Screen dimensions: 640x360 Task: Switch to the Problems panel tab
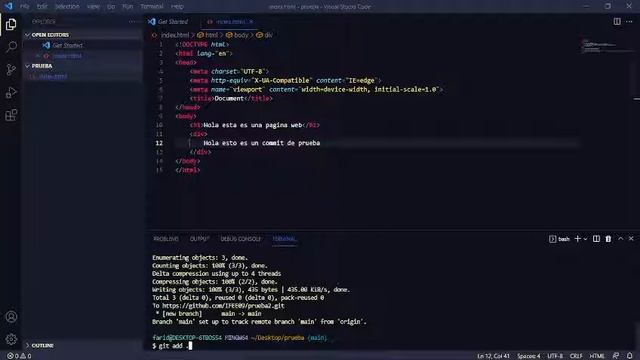coord(166,239)
